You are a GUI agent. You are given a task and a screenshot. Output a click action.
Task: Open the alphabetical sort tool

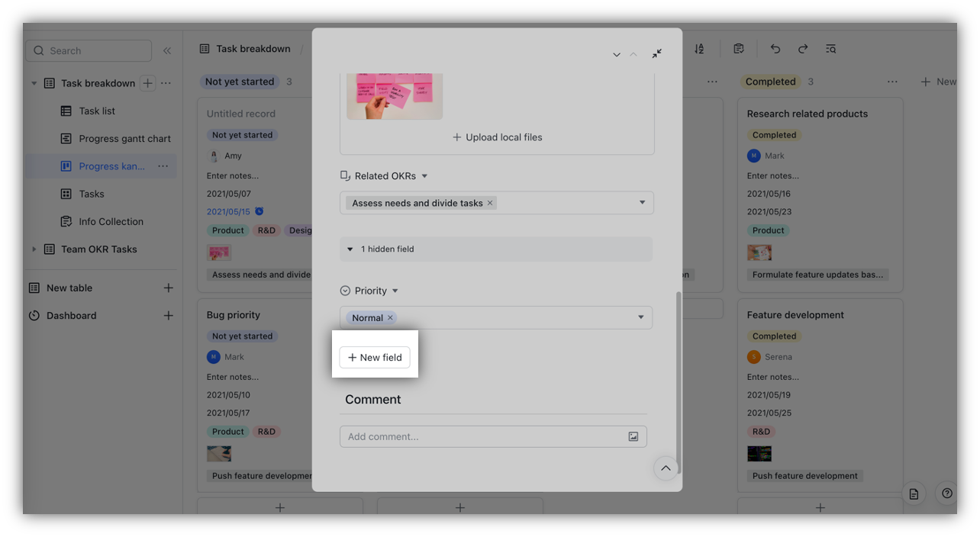coord(699,48)
